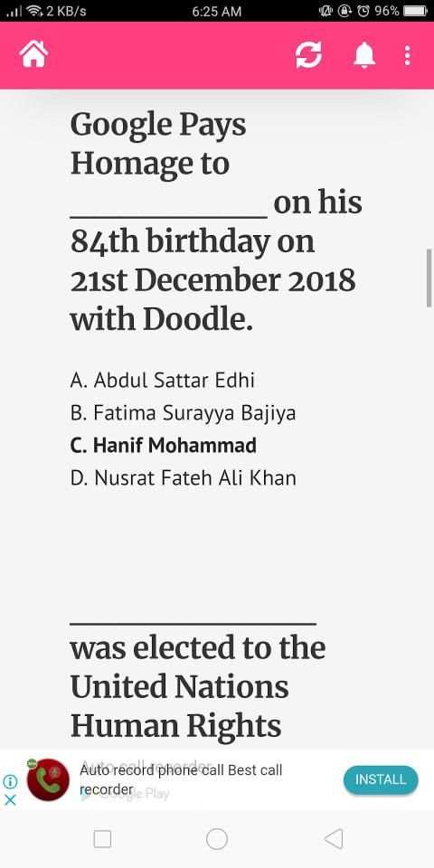Tap the call recorder app icon
The height and width of the screenshot is (868, 434).
(48, 779)
